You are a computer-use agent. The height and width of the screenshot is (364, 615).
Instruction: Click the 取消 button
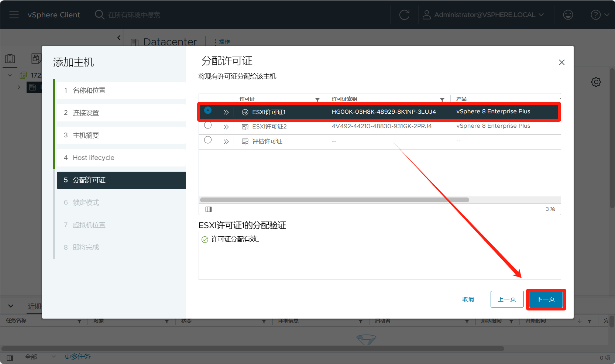(468, 299)
